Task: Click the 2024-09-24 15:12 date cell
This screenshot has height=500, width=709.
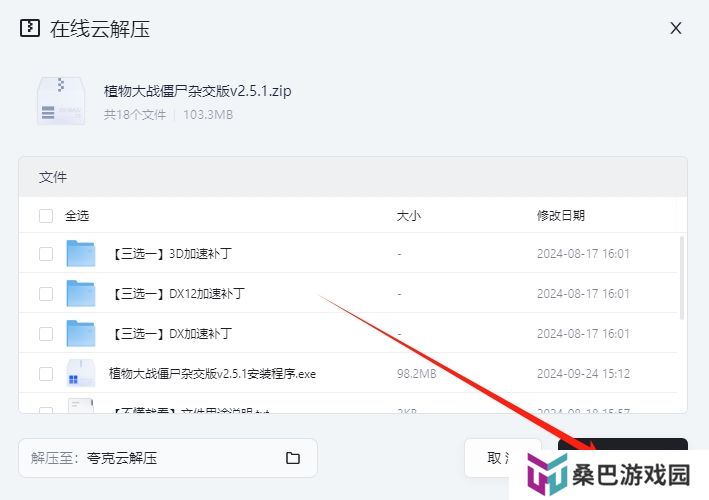Action: click(x=583, y=374)
